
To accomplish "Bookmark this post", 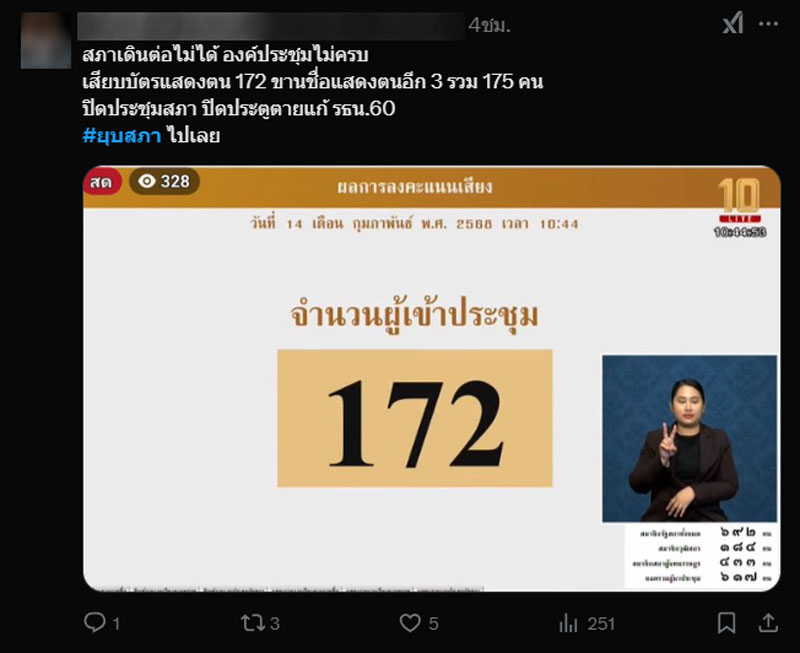I will [x=726, y=623].
